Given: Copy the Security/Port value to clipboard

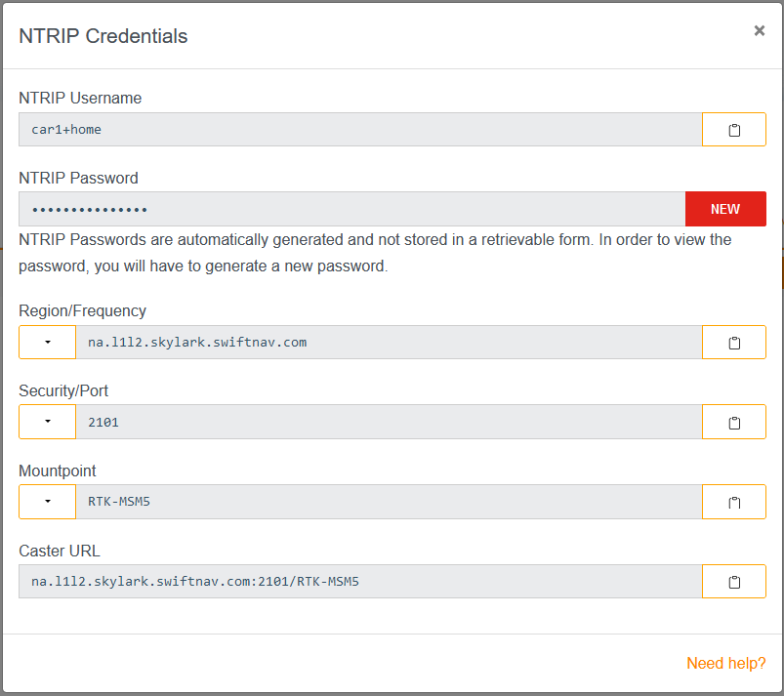Looking at the screenshot, I should coord(733,422).
